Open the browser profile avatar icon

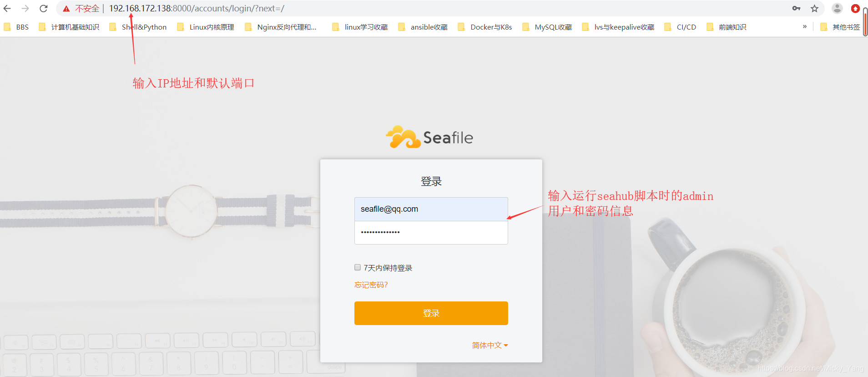[837, 8]
